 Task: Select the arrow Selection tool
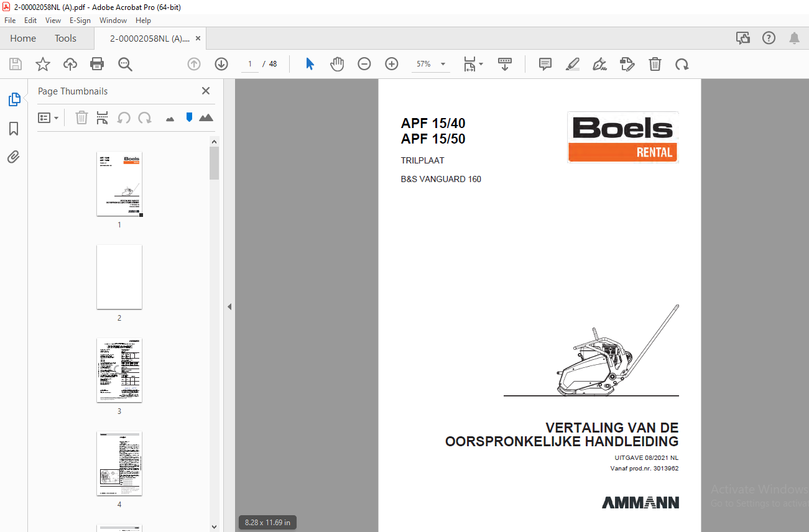point(310,64)
